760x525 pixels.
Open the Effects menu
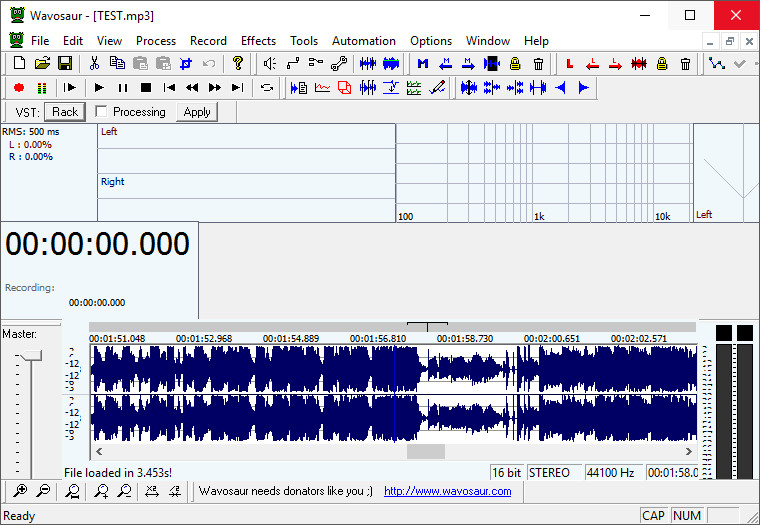[x=258, y=41]
